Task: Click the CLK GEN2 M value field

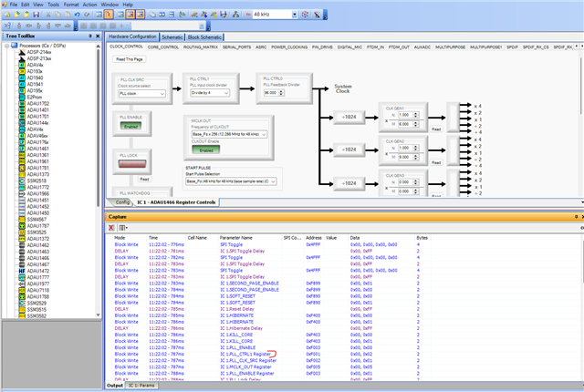Action: [405, 158]
